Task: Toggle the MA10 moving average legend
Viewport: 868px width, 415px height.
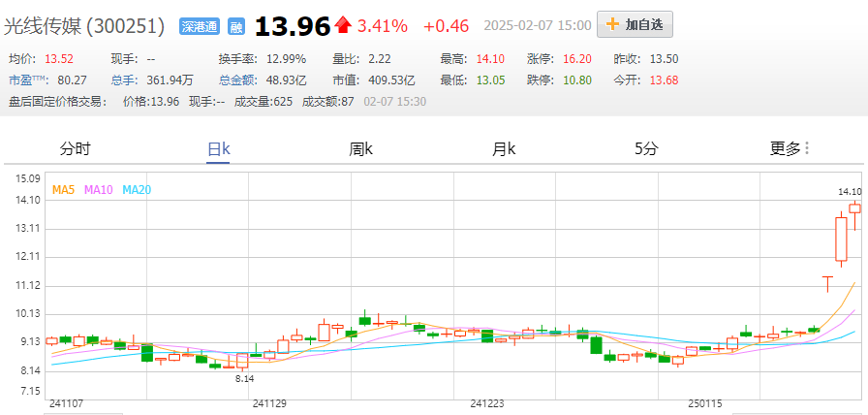Action: [99, 190]
